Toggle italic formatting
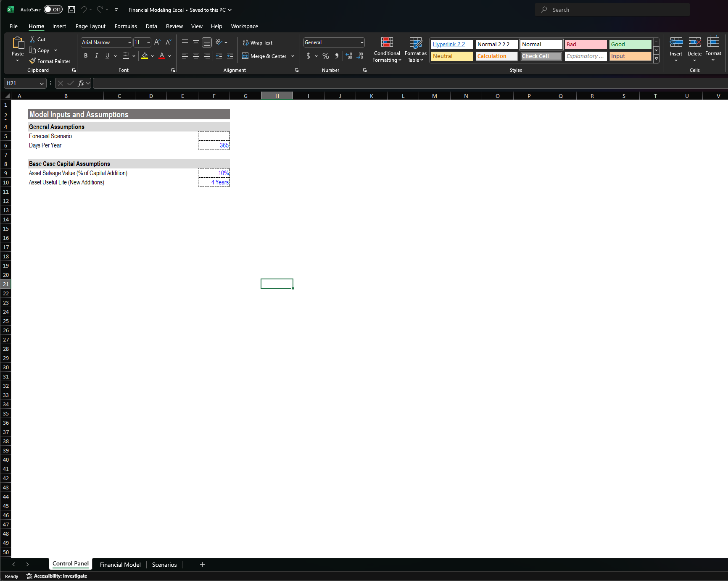Viewport: 728px width, 581px height. [x=96, y=55]
